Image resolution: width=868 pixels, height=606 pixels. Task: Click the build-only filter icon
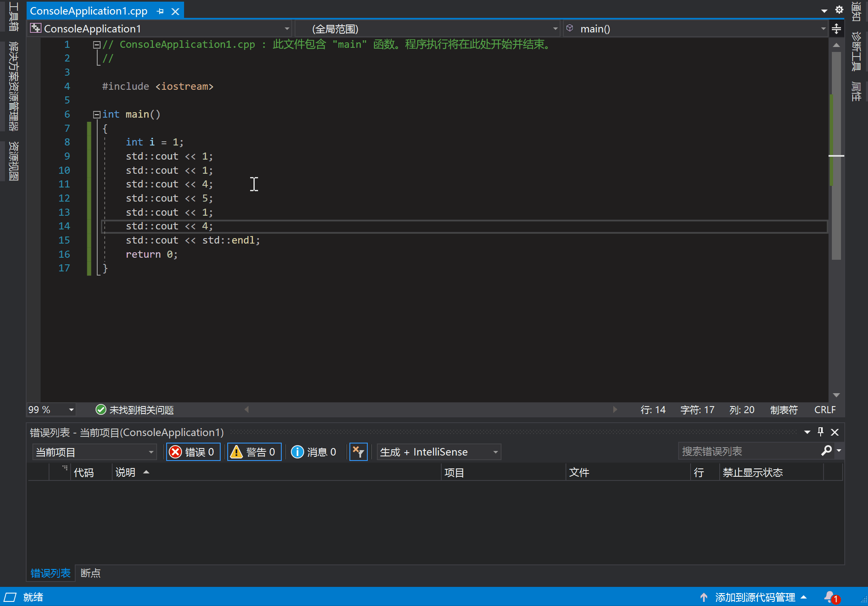point(358,452)
